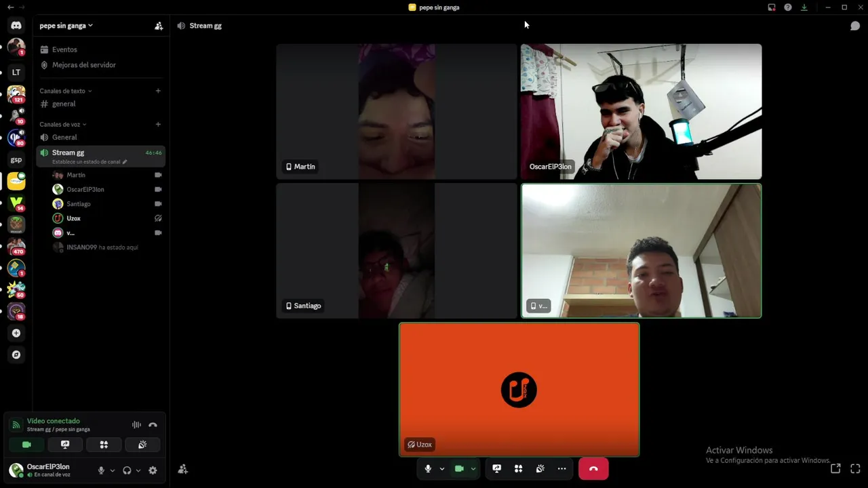Focus the orange Uzox tile
Image resolution: width=868 pixels, height=488 pixels.
(x=519, y=390)
